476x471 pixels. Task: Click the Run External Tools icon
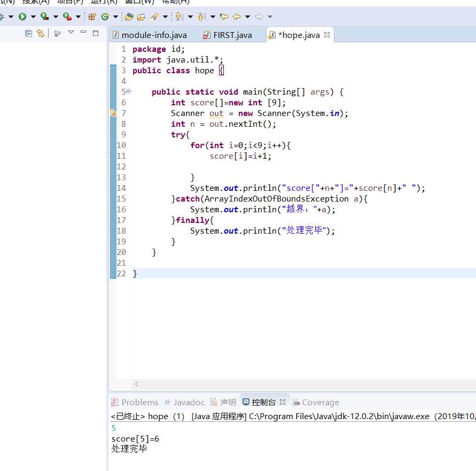tap(67, 17)
